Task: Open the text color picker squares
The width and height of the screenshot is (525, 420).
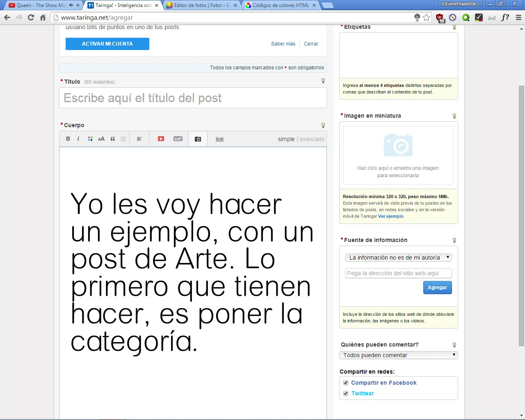Action: (x=90, y=139)
